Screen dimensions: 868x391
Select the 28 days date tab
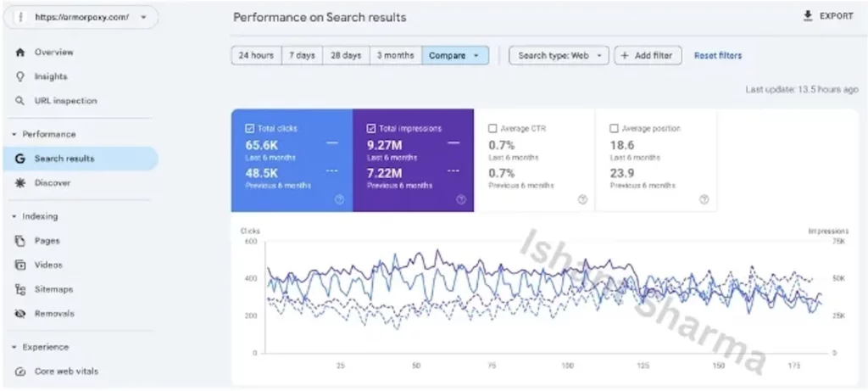[x=346, y=56]
